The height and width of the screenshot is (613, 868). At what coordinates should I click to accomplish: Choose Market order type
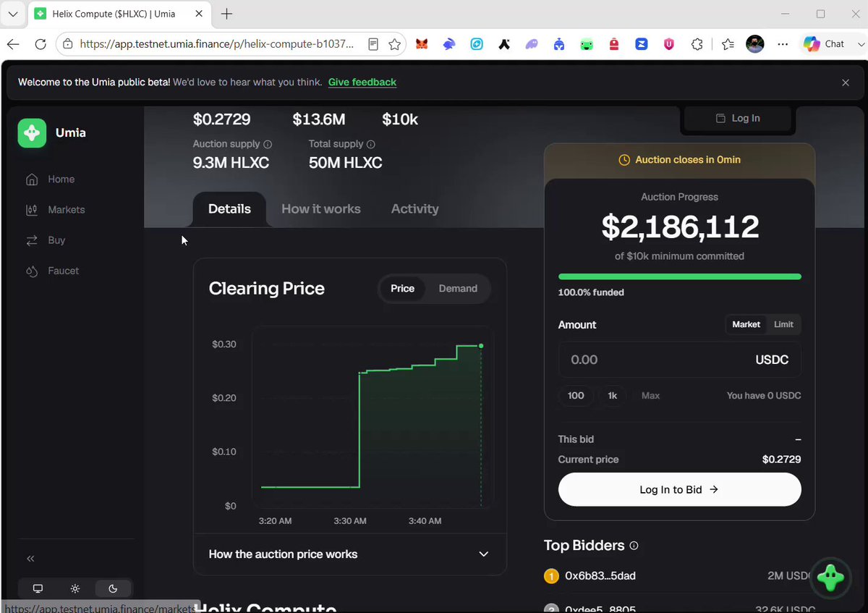746,324
